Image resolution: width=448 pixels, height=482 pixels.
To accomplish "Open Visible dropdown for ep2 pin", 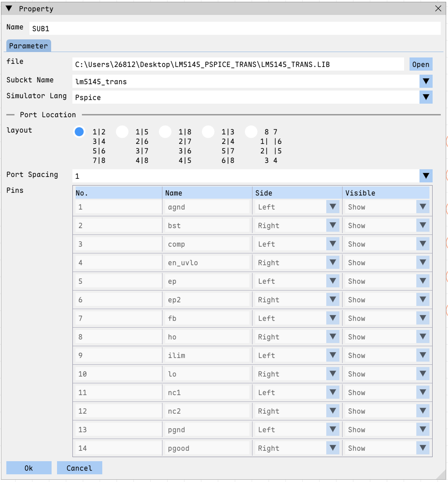I will 423,300.
